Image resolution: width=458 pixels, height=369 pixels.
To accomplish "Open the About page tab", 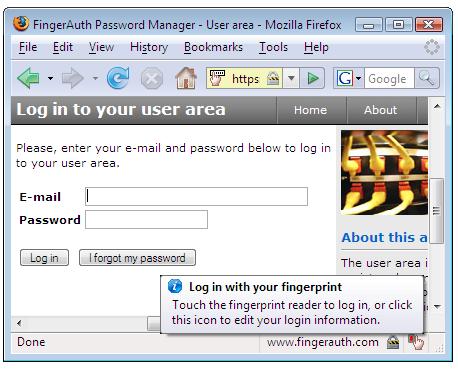I will (x=380, y=110).
